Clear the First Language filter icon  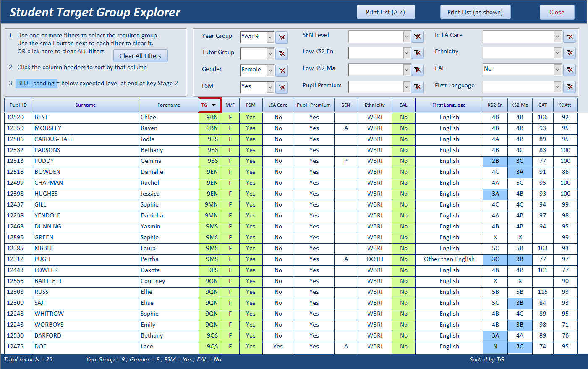(570, 87)
